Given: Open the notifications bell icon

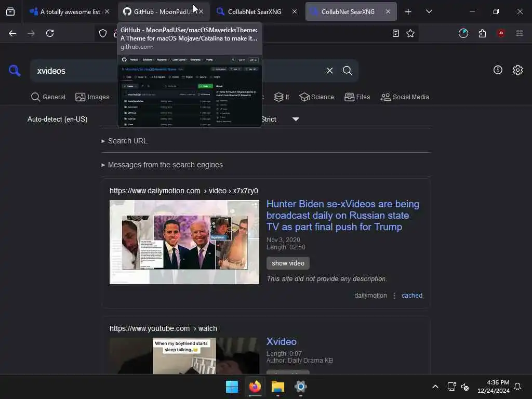Looking at the screenshot, I should pos(517,387).
